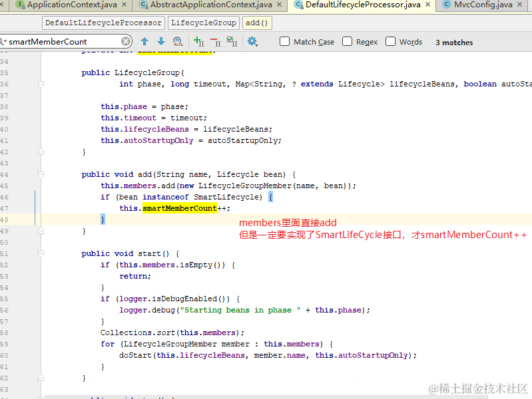Close AbstractApplicationContext.java tab

tap(279, 5)
